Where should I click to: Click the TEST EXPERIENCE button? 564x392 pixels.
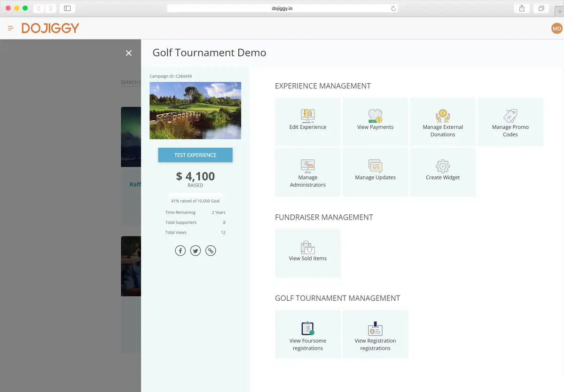tap(195, 155)
